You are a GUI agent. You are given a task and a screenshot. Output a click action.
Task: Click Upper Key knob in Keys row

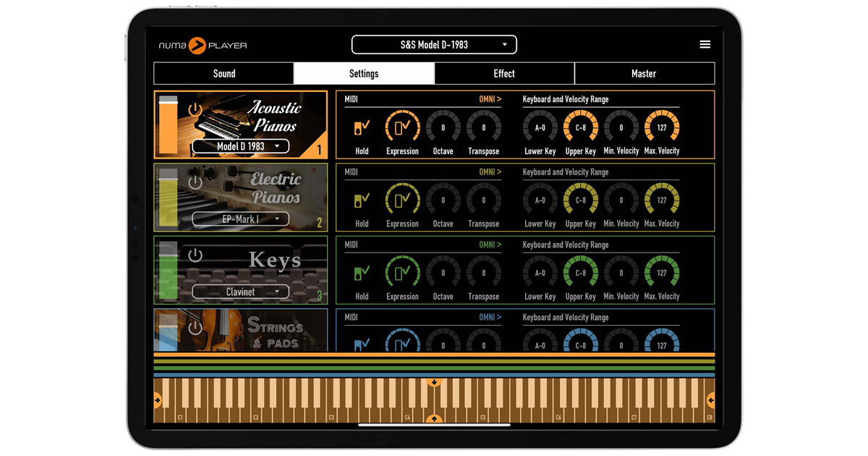click(x=580, y=273)
